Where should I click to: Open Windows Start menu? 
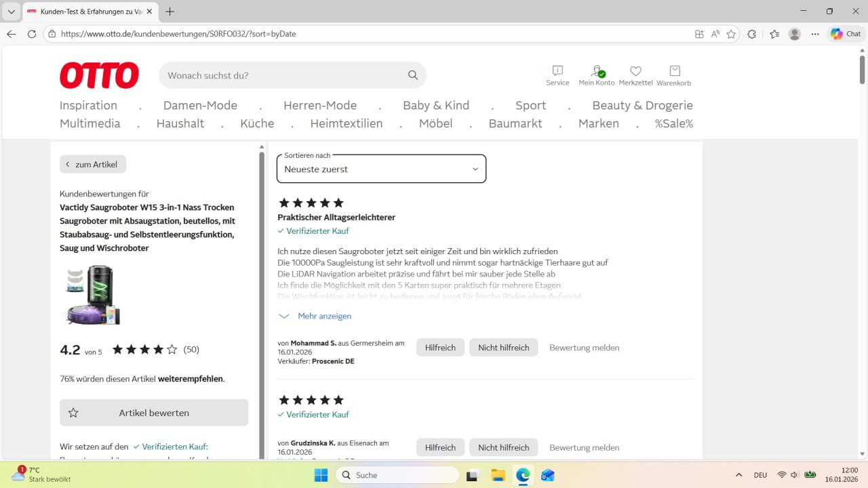pos(321,475)
